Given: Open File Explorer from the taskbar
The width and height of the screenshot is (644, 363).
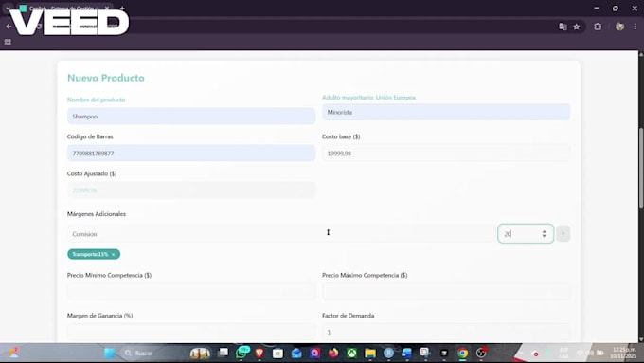Looking at the screenshot, I should [x=370, y=353].
